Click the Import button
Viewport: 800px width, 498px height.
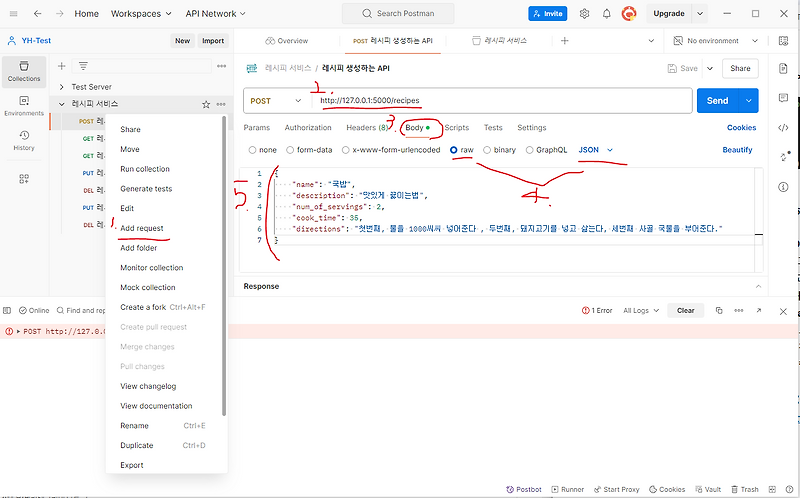(x=213, y=41)
